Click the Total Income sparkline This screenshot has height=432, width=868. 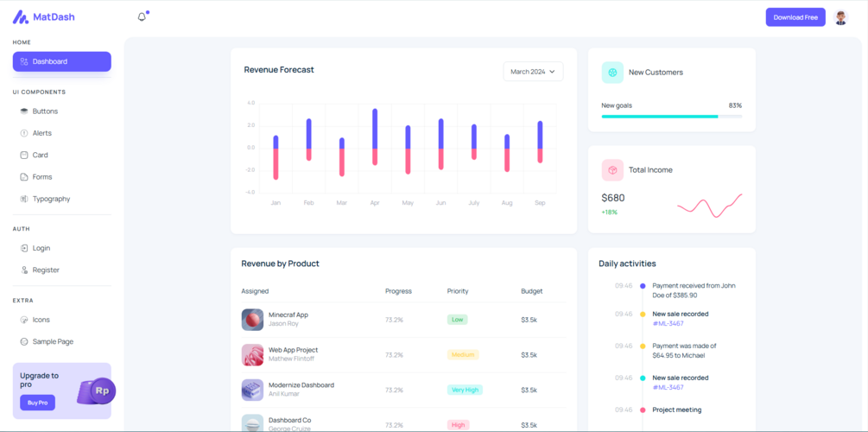pyautogui.click(x=710, y=206)
